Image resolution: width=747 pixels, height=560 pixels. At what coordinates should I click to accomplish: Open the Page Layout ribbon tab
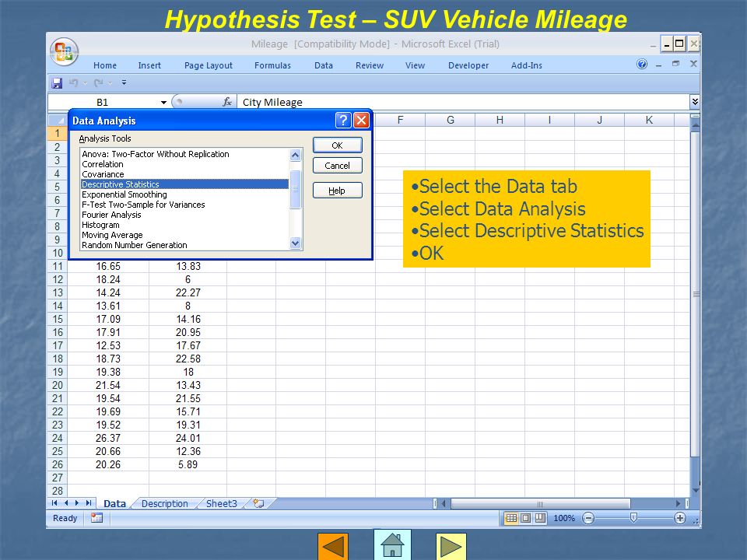point(209,65)
